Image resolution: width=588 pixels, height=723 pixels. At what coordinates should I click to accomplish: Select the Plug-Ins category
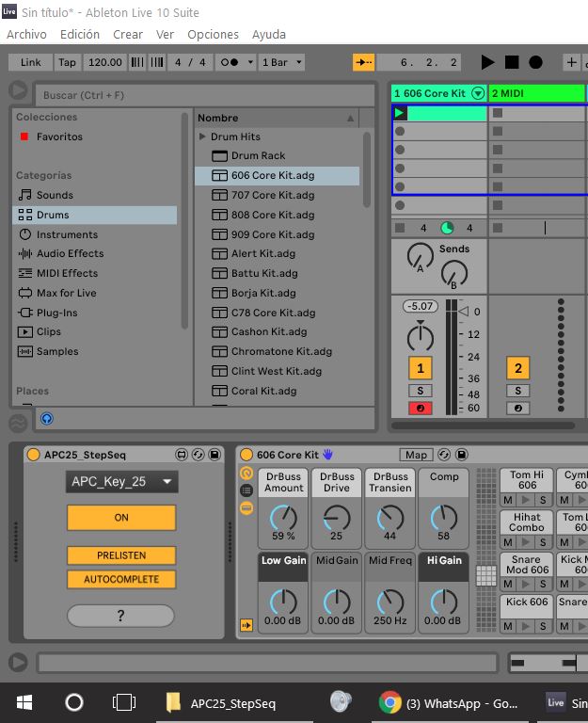click(x=95, y=313)
